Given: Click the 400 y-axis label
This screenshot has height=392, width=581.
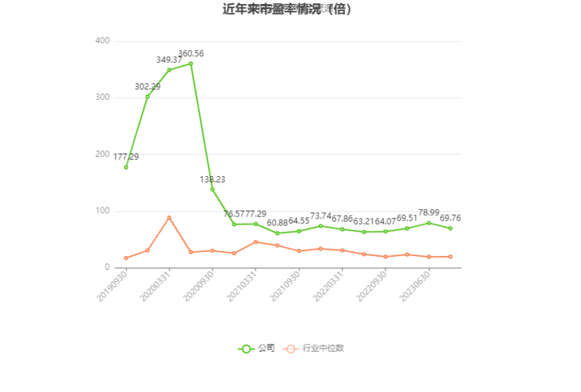Looking at the screenshot, I should click(103, 41).
